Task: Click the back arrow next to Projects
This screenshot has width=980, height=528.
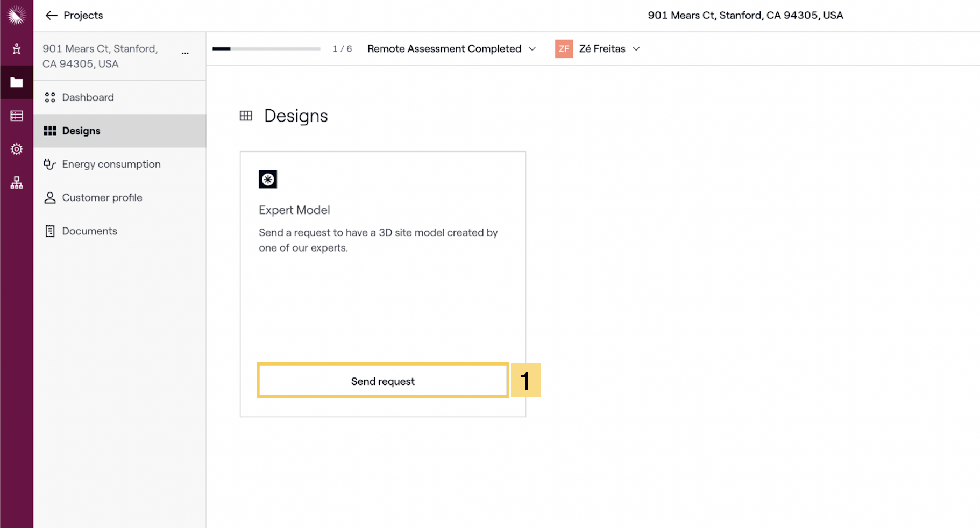Action: point(51,16)
